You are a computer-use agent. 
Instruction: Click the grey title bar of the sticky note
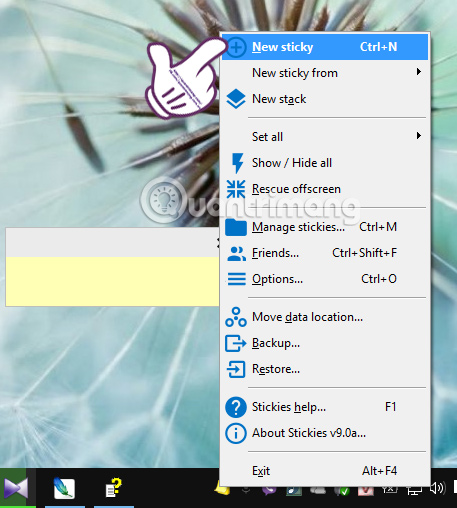click(112, 242)
